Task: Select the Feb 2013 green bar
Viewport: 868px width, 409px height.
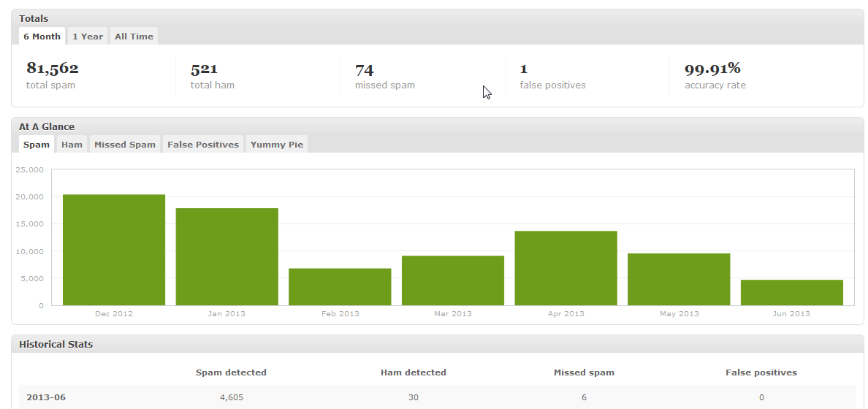Action: 340,287
